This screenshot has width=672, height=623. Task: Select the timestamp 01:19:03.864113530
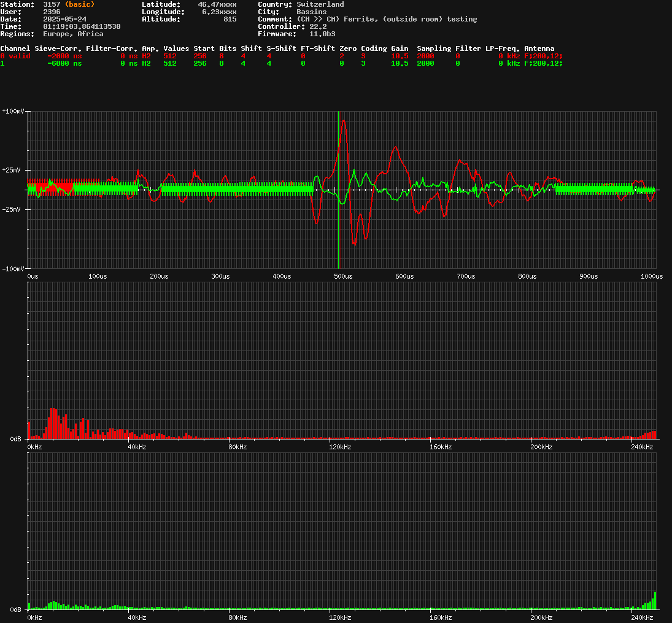pos(82,26)
